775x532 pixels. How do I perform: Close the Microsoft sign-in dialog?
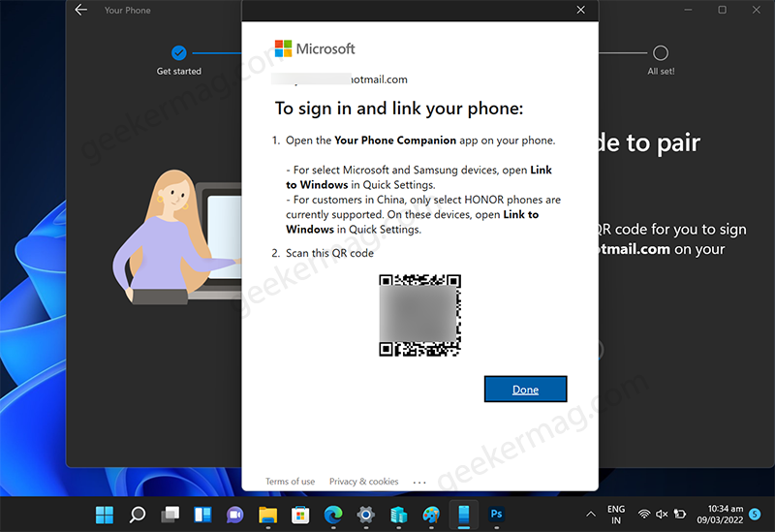(580, 10)
